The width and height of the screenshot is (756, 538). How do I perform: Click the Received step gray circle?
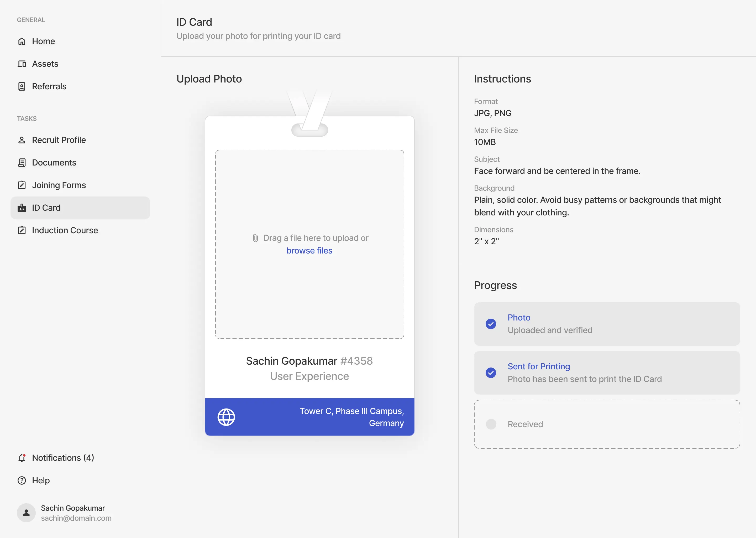[491, 424]
